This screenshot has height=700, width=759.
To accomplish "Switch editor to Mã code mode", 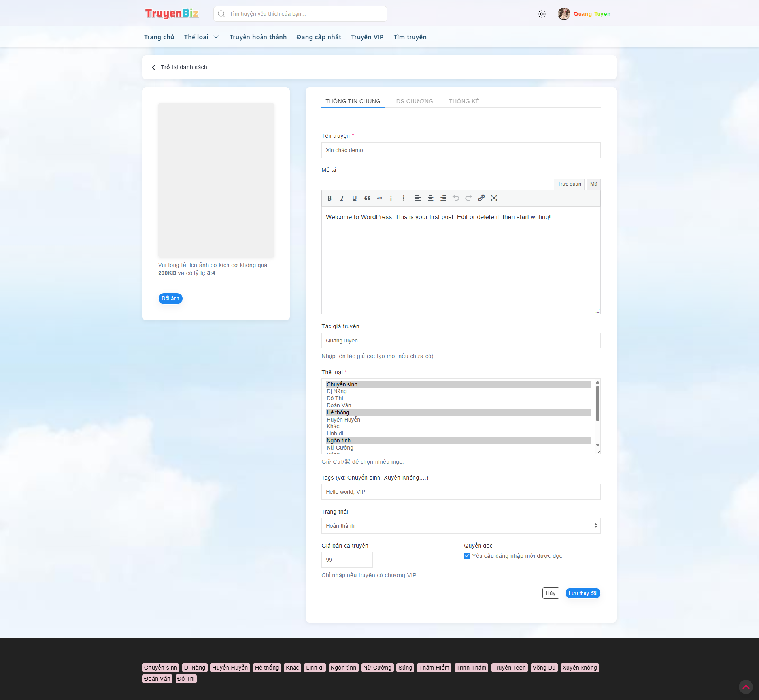I will click(593, 184).
